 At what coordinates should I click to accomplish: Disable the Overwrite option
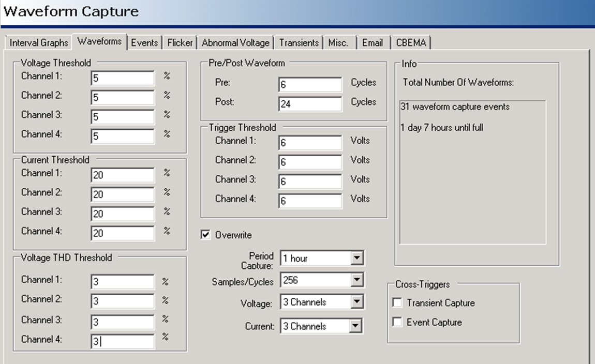point(206,235)
